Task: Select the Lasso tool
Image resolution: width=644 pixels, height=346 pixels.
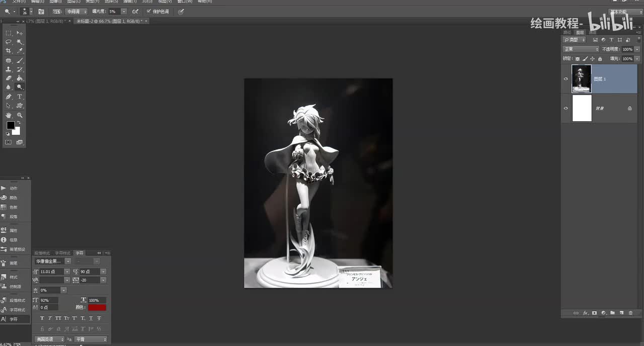Action: [9, 42]
